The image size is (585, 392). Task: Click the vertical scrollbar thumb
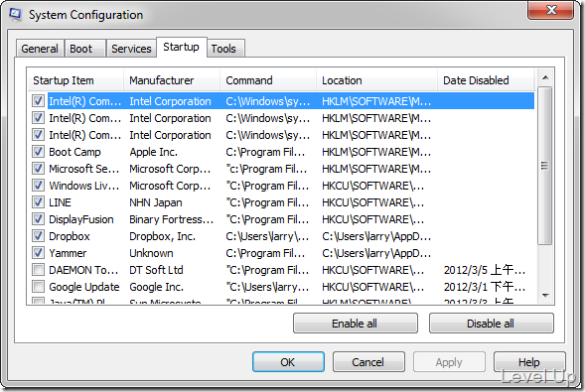pos(545,166)
